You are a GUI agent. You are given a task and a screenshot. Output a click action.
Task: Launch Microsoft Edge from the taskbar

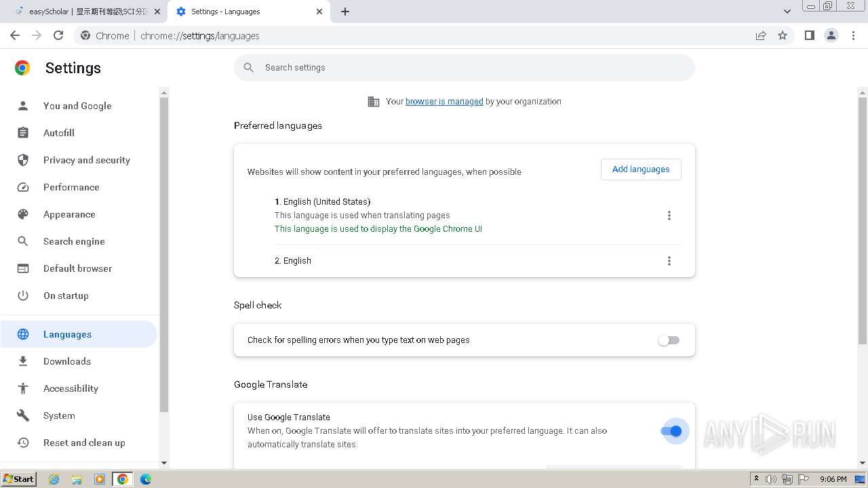click(146, 479)
